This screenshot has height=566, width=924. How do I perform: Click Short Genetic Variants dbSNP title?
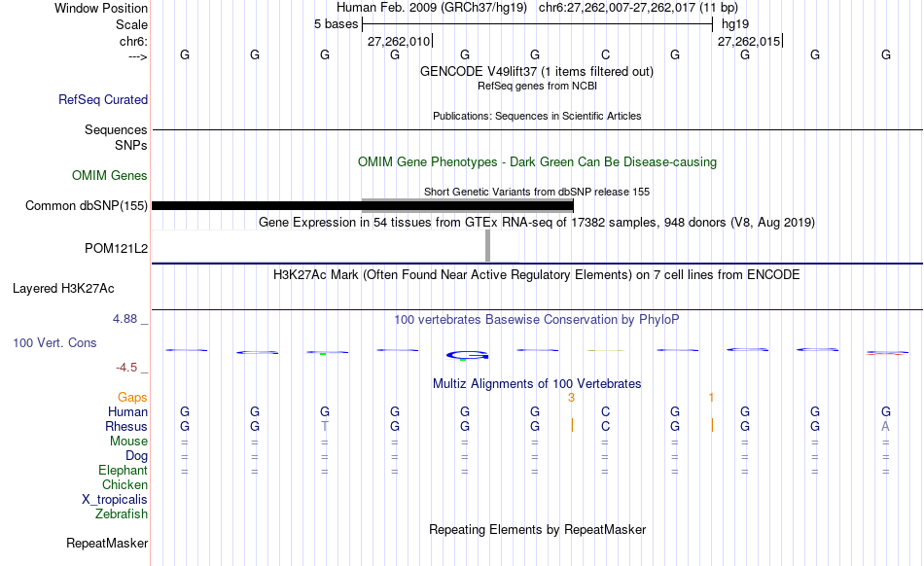pyautogui.click(x=537, y=192)
